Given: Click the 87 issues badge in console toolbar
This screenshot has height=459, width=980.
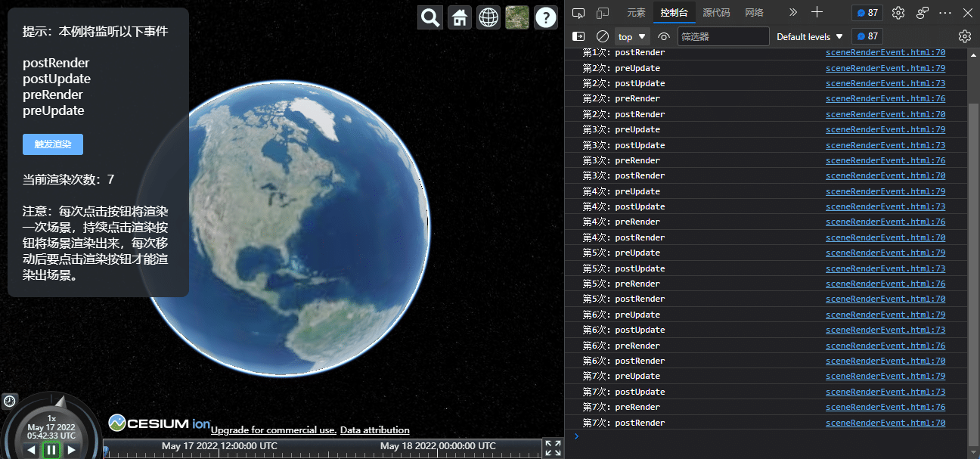Looking at the screenshot, I should click(x=867, y=36).
